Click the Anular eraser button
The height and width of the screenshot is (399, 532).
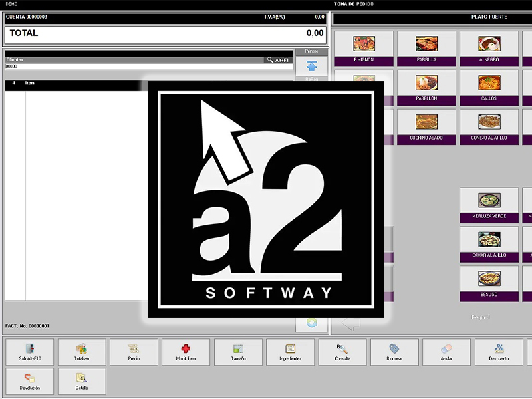446,352
